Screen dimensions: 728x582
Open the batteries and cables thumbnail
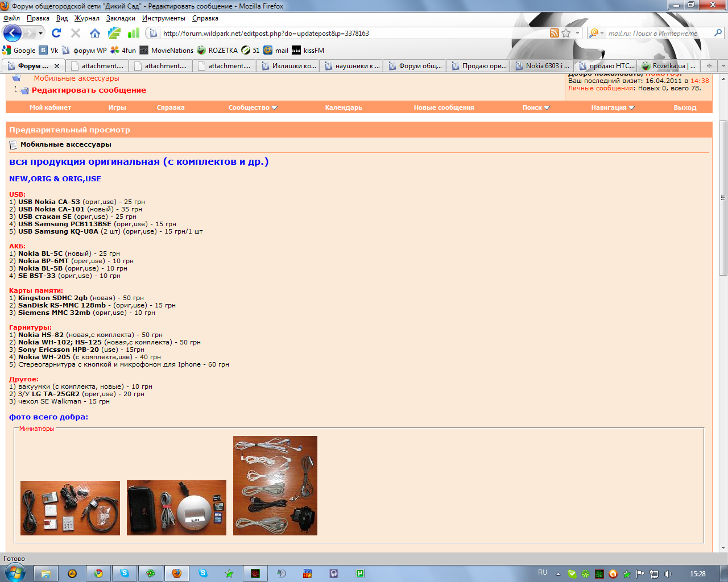[x=70, y=508]
